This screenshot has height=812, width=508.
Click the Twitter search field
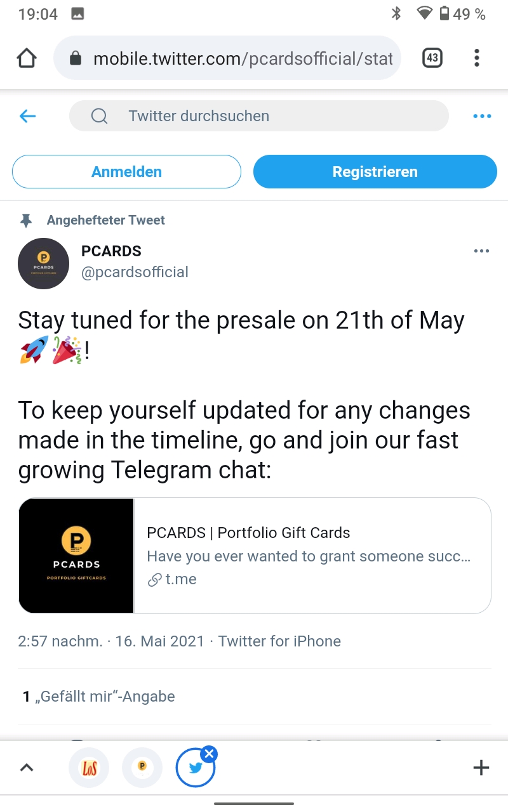[x=259, y=116]
